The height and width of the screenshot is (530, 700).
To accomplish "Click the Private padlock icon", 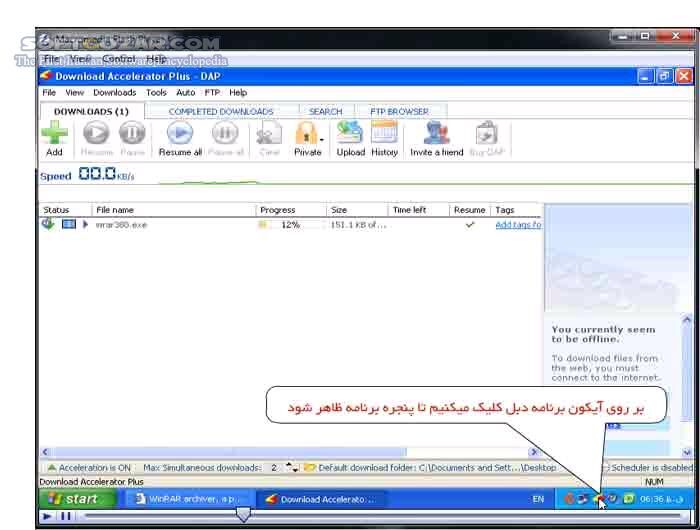I will pos(306,134).
